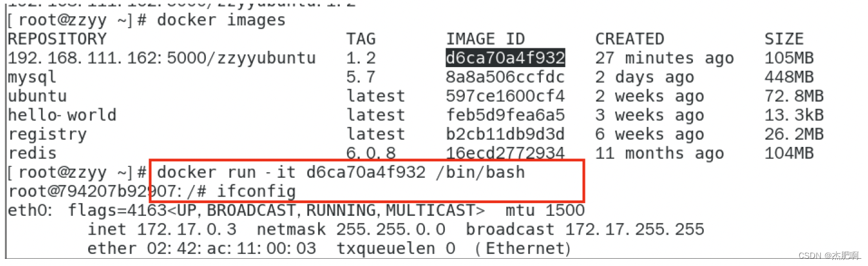Click the IMAGE ID column header
The width and height of the screenshot is (868, 266).
[x=485, y=39]
